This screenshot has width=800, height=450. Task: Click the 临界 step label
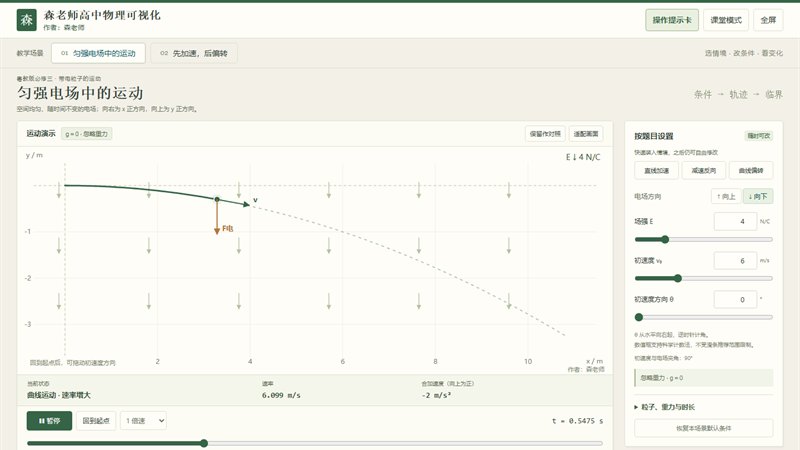click(773, 94)
